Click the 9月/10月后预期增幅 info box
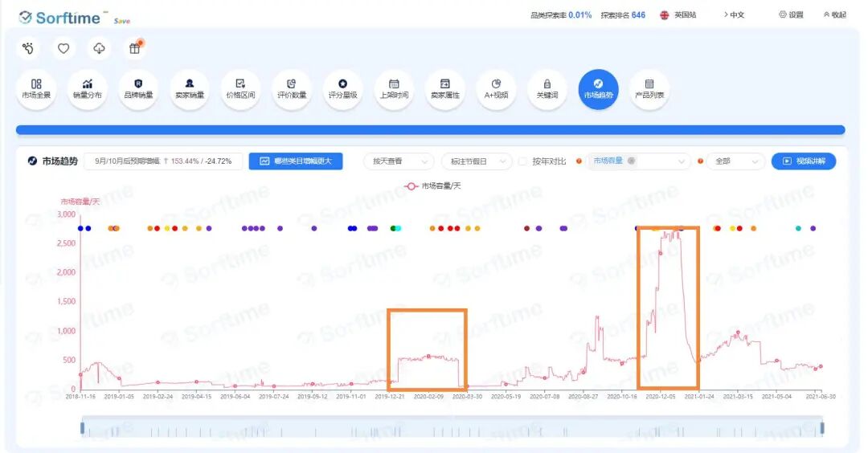 click(162, 161)
